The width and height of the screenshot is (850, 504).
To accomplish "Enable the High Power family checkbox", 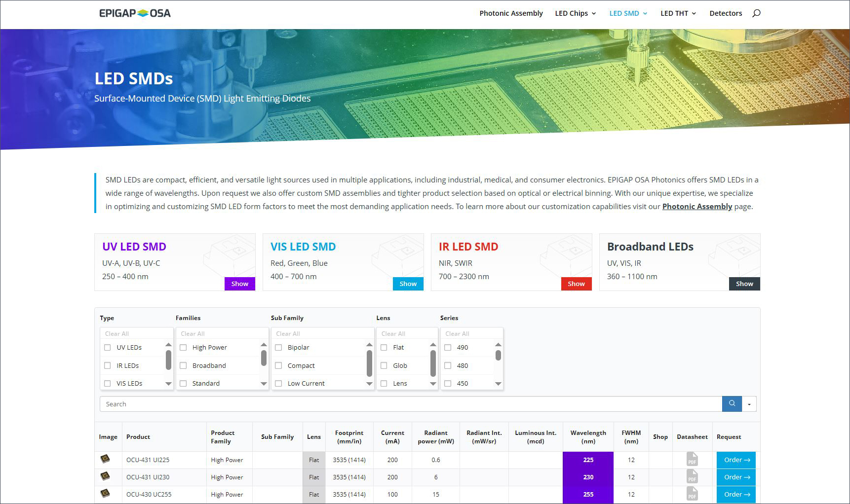I will coord(183,348).
